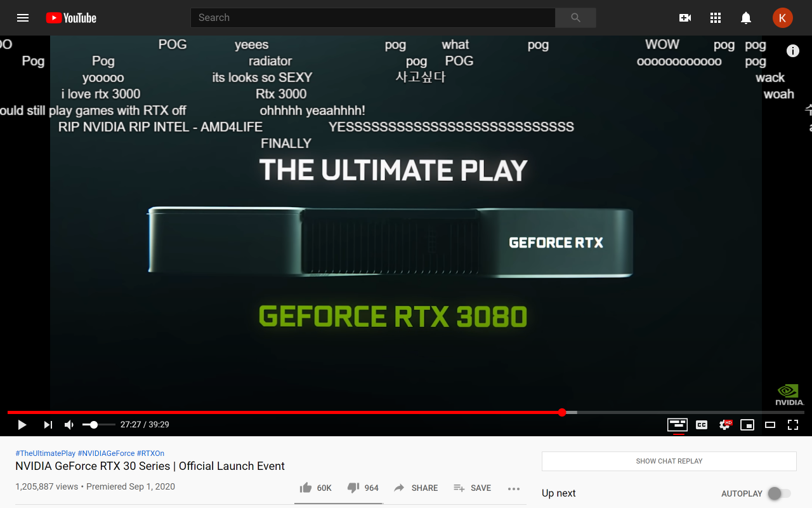Open the hamburger guide menu
This screenshot has height=508, width=812.
23,18
